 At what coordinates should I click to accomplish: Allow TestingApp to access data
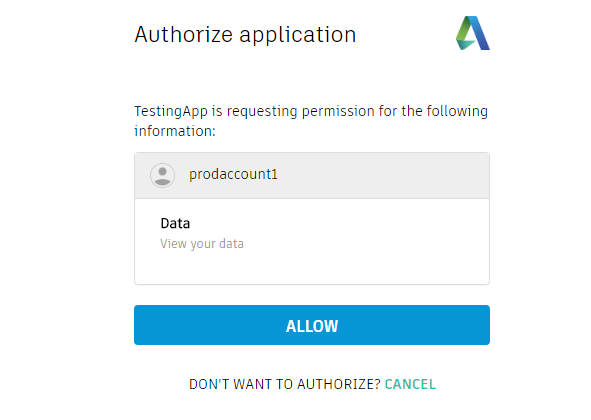(x=312, y=325)
